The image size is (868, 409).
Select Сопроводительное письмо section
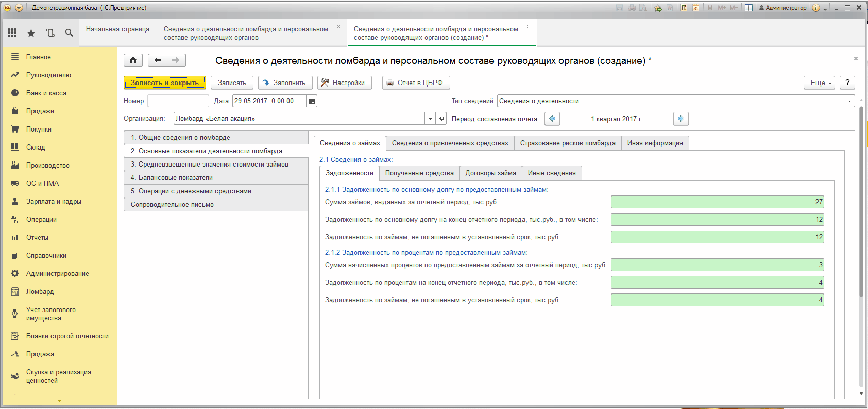click(x=216, y=205)
